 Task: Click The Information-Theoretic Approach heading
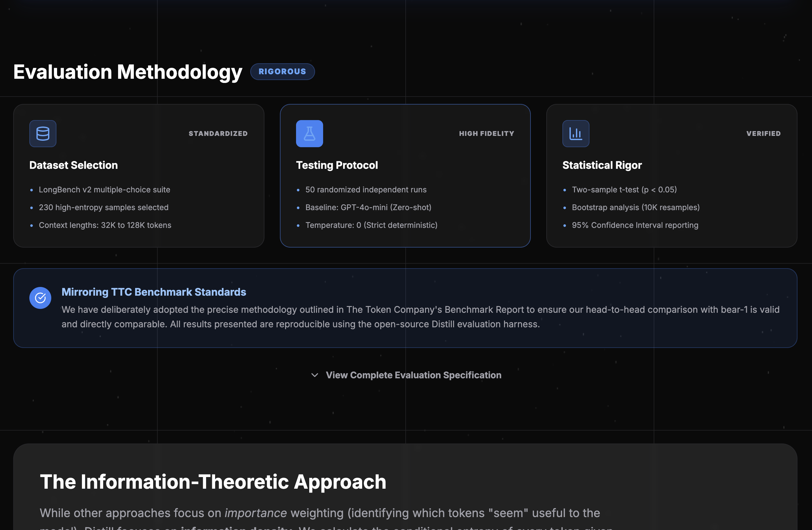(x=213, y=482)
